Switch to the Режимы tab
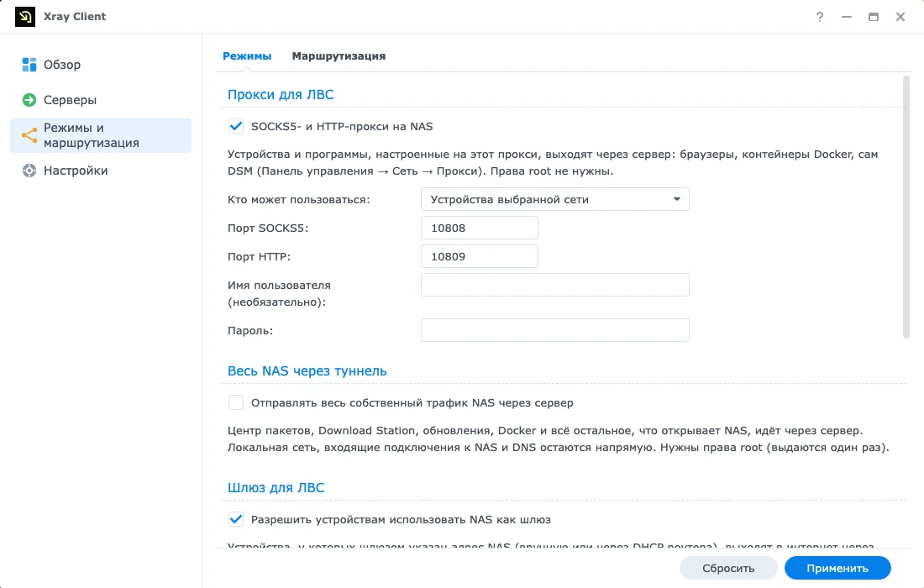The image size is (924, 588). [247, 56]
